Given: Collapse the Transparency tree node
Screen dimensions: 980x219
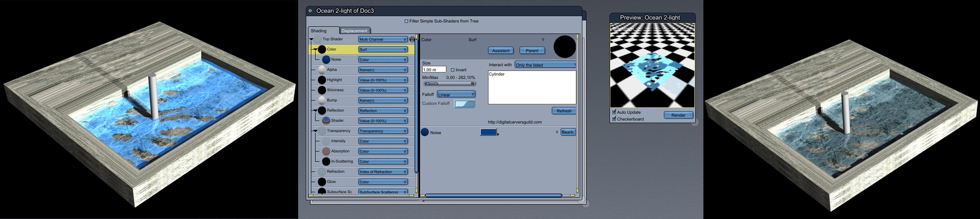Looking at the screenshot, I should 315,131.
